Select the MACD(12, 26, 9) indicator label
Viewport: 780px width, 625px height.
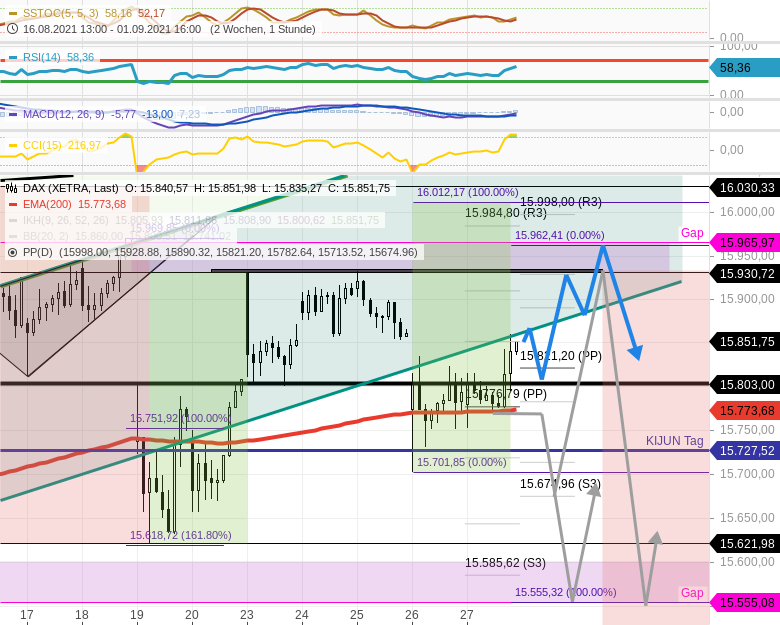[64, 114]
